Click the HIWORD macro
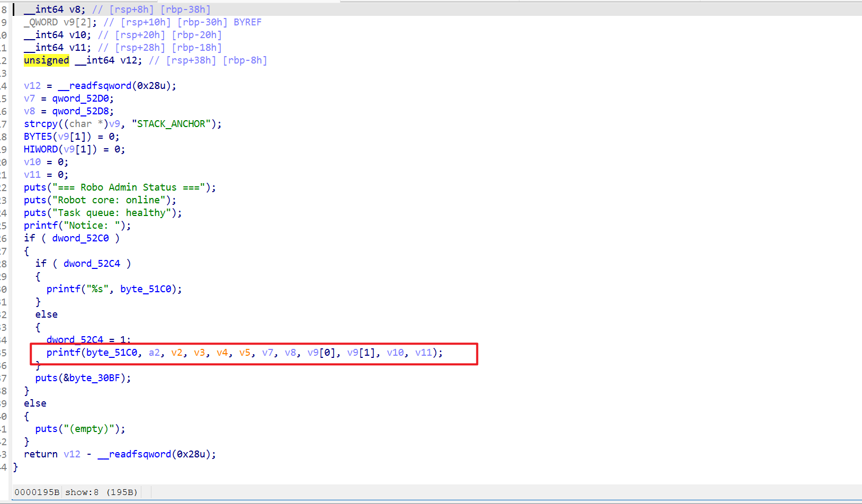862x504 pixels. (41, 149)
